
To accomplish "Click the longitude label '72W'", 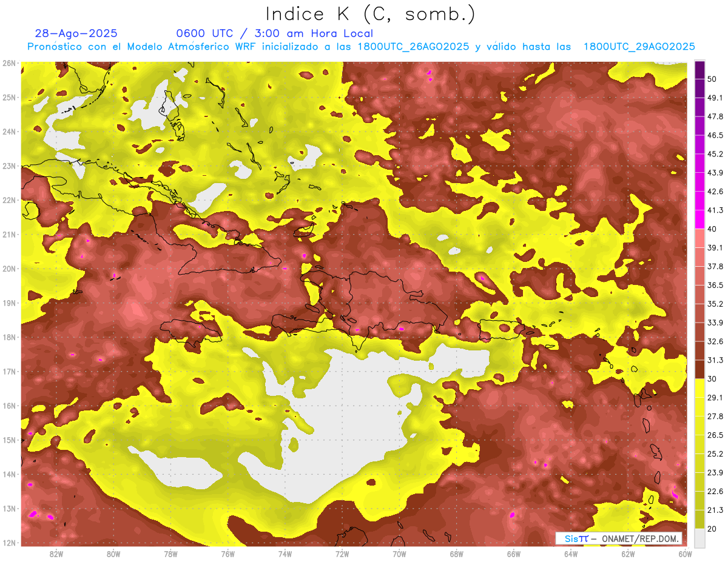I will (x=342, y=554).
